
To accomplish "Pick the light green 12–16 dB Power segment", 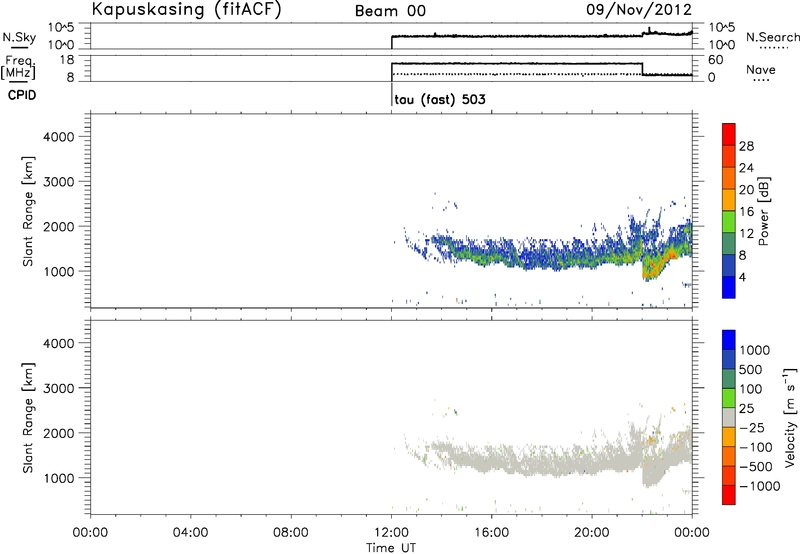I will point(729,222).
